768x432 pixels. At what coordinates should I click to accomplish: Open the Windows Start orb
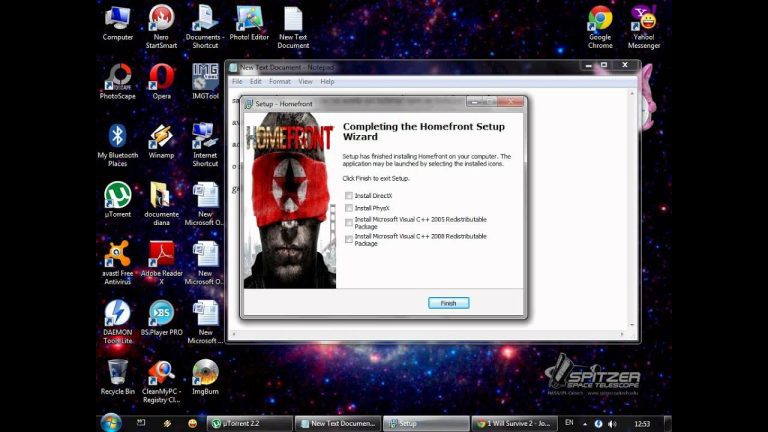pyautogui.click(x=111, y=423)
